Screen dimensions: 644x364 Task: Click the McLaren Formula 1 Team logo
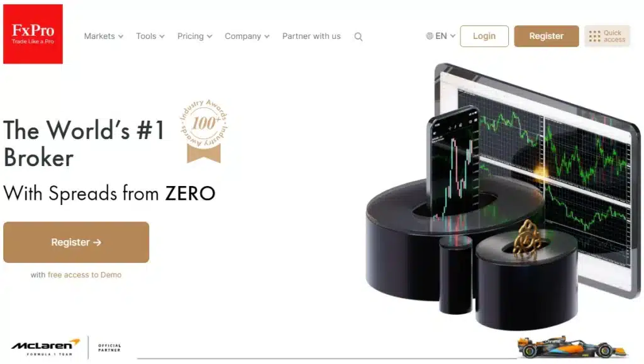coord(45,347)
